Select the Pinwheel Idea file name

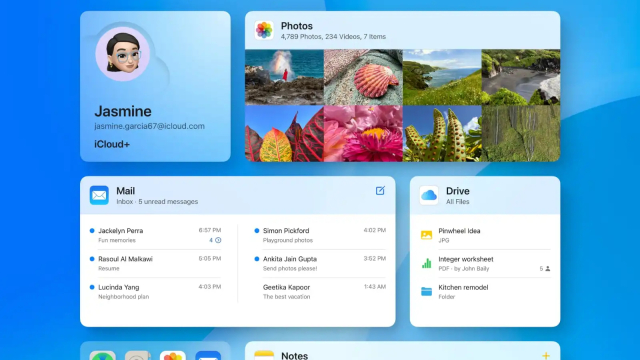pyautogui.click(x=459, y=231)
